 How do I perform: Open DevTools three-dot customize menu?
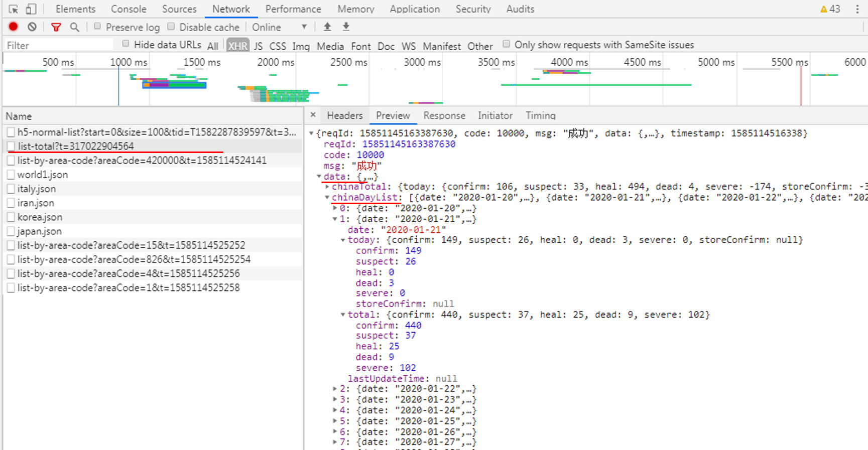[857, 9]
